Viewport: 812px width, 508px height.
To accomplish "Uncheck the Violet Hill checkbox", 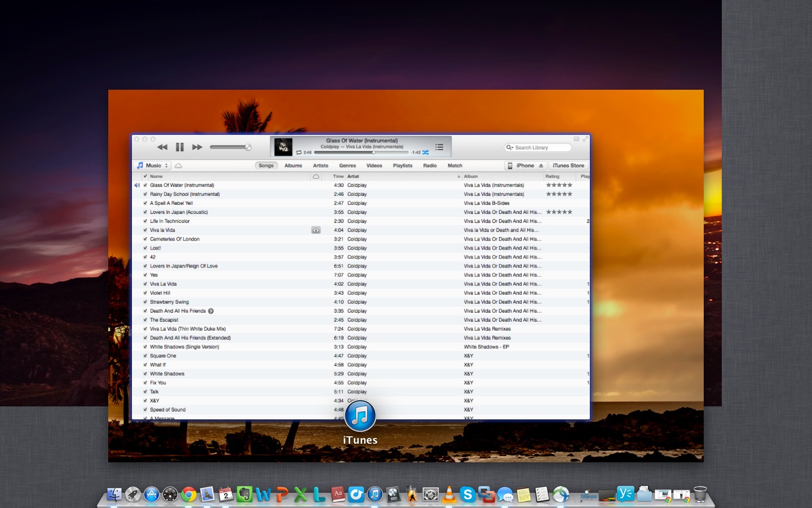I will click(145, 293).
